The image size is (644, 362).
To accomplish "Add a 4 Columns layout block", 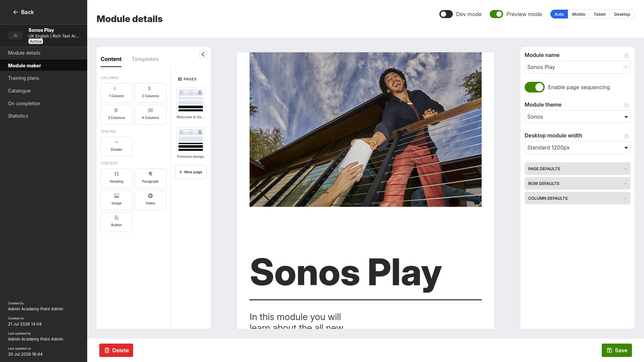I will tap(150, 115).
